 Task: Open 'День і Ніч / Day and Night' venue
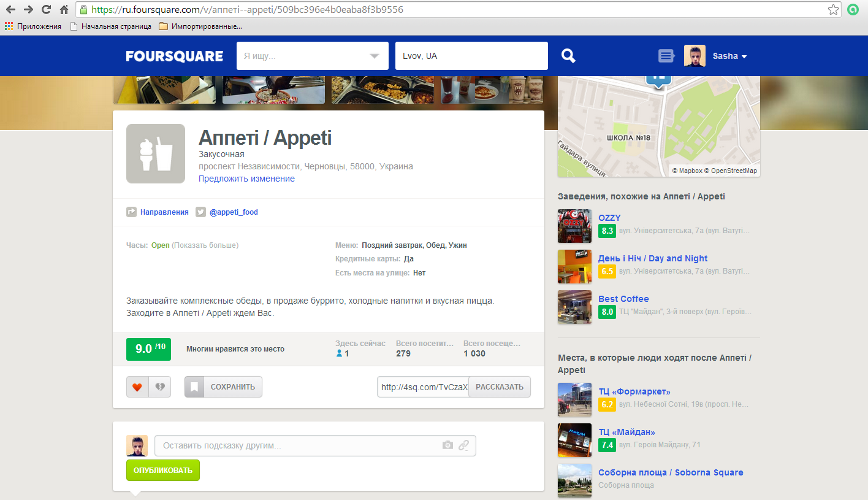(x=653, y=258)
